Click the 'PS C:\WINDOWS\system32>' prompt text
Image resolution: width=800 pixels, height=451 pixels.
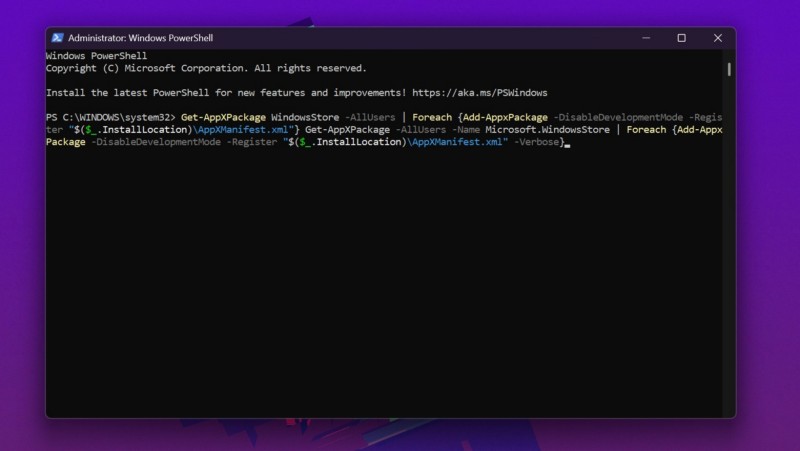click(x=110, y=117)
